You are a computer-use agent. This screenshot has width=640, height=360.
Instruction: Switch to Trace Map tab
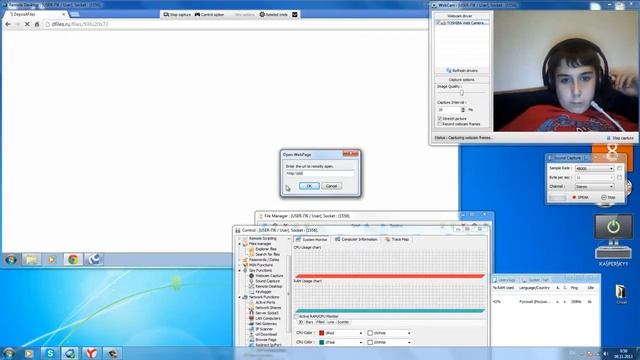pyautogui.click(x=397, y=239)
